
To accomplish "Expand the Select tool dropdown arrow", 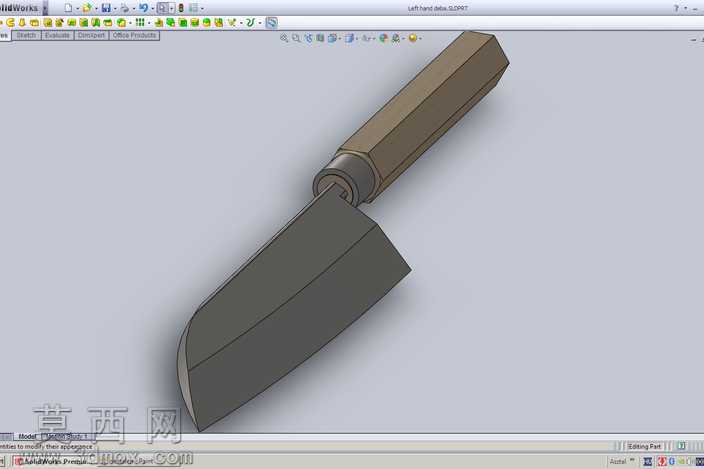I will (x=171, y=8).
